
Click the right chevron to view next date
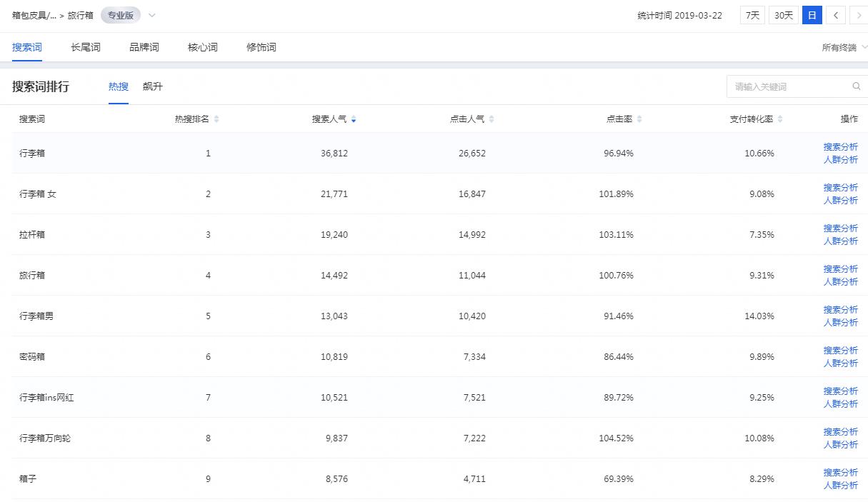(858, 14)
